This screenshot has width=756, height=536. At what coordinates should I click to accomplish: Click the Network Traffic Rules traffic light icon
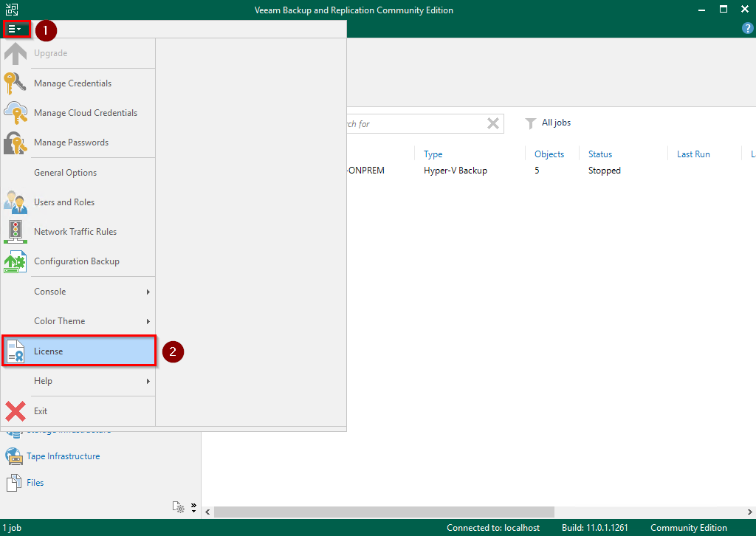click(16, 232)
